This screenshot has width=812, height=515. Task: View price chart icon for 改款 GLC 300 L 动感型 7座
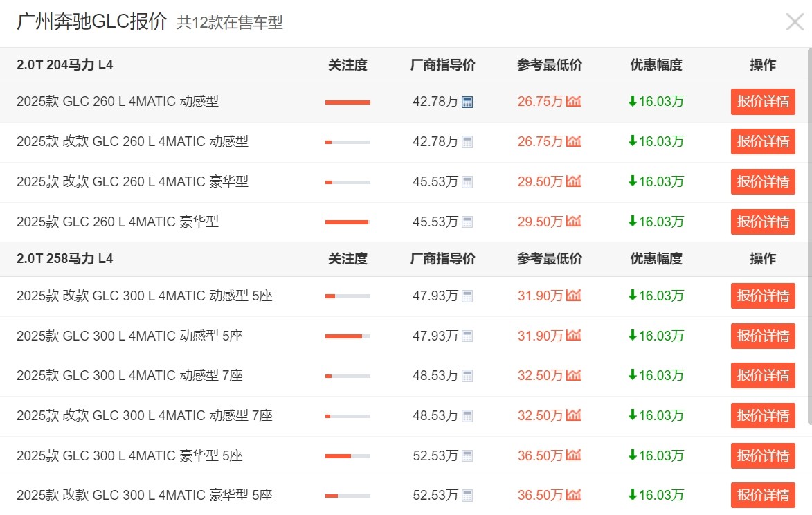click(x=574, y=415)
